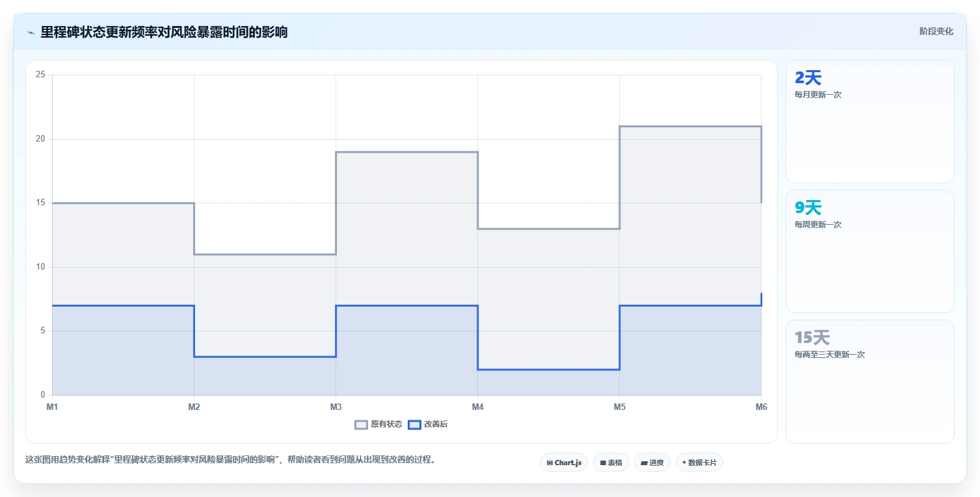
Task: Click the y-axis value 20
Action: coord(40,139)
